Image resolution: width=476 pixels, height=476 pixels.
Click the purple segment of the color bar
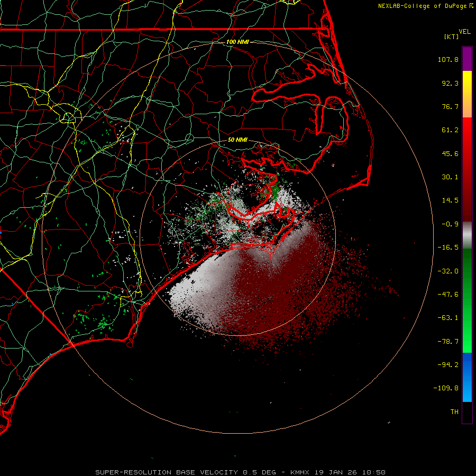tap(467, 59)
